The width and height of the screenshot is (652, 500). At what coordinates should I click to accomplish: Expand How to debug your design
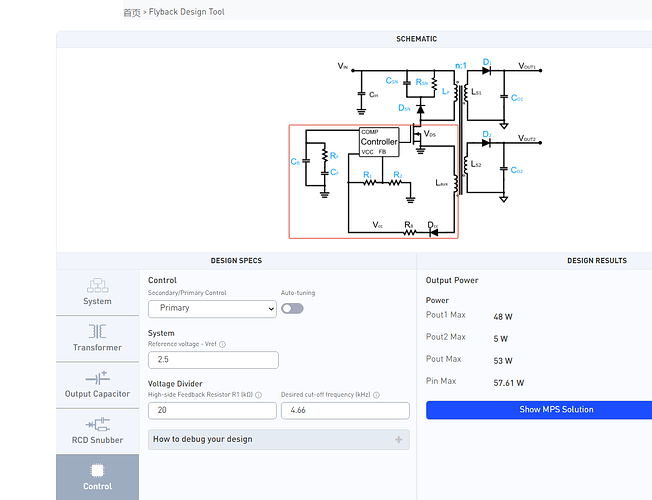pyautogui.click(x=205, y=439)
